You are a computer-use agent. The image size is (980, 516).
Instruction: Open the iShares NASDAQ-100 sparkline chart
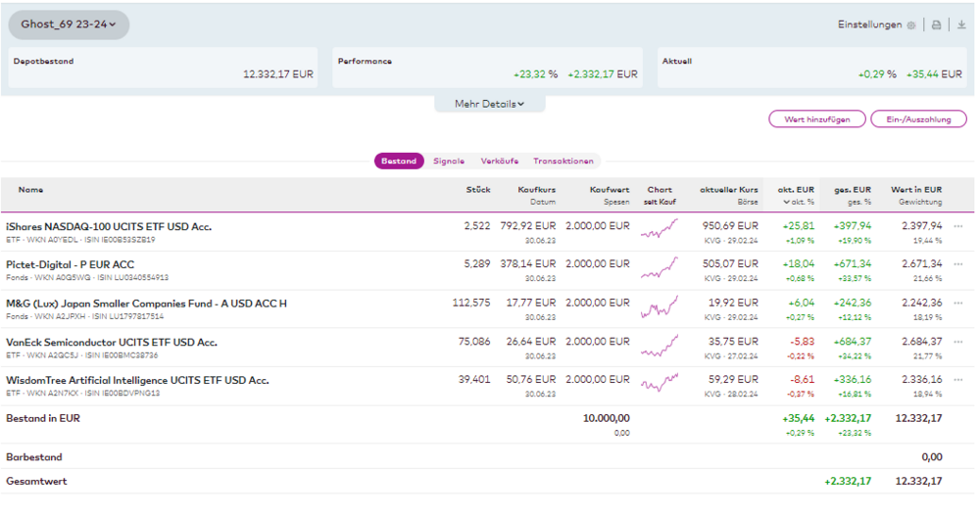tap(659, 231)
